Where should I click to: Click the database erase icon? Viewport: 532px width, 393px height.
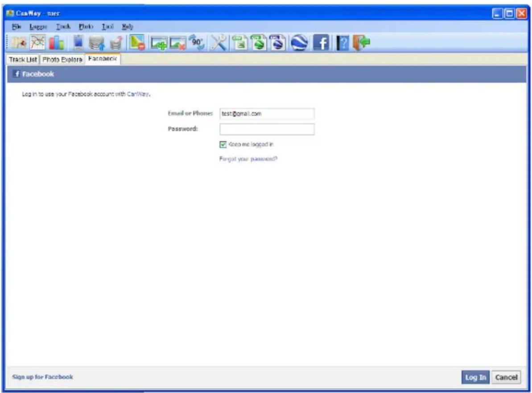click(x=116, y=43)
